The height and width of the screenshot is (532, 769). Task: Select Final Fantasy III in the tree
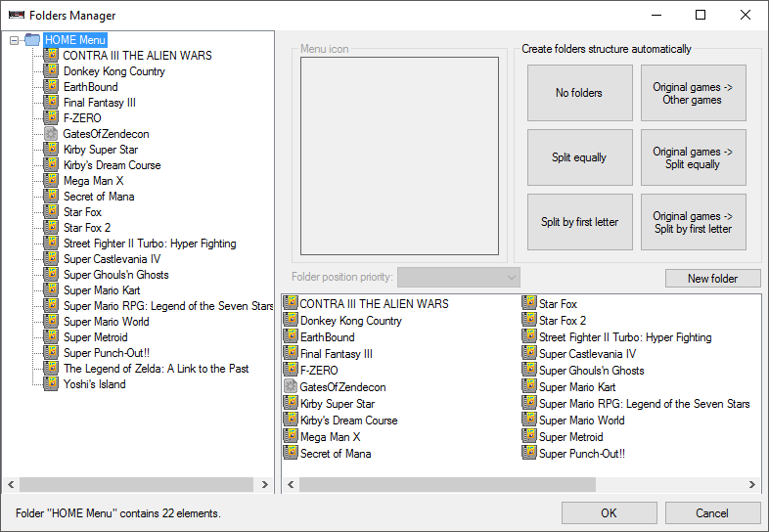point(100,103)
